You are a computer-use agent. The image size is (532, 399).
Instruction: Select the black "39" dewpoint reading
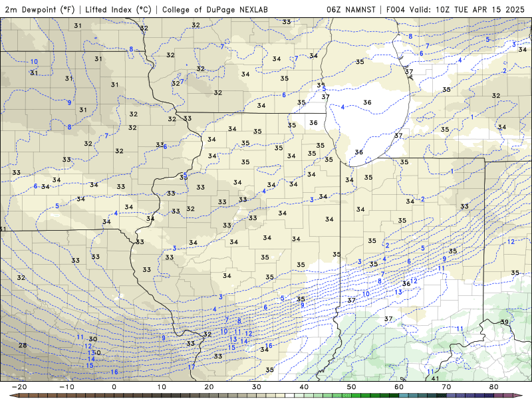click(x=505, y=322)
